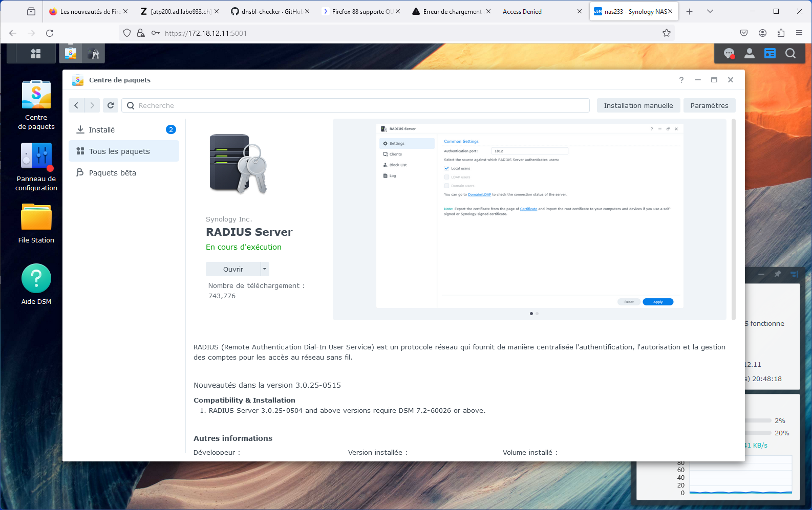Image resolution: width=812 pixels, height=510 pixels.
Task: Click the Autres informations heading
Action: pos(233,438)
